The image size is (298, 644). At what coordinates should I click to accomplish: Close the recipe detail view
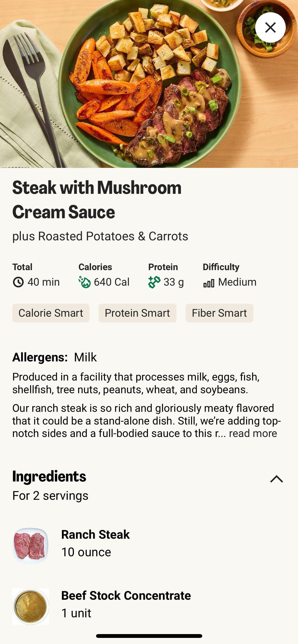(270, 27)
